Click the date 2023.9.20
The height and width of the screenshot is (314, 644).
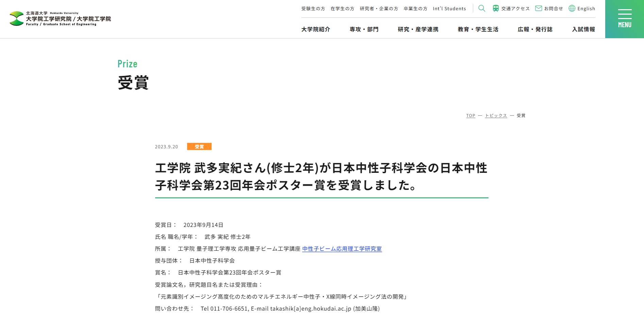pyautogui.click(x=166, y=147)
